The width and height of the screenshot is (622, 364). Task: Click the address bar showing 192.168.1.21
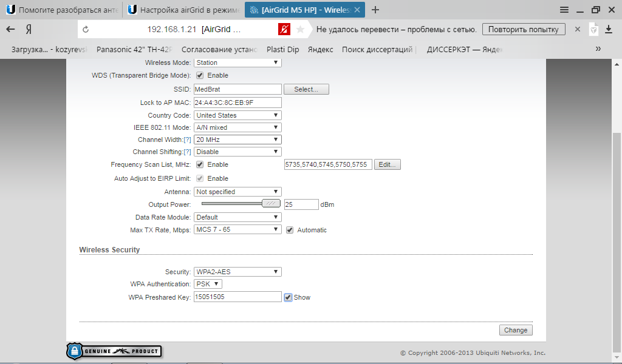click(x=194, y=29)
